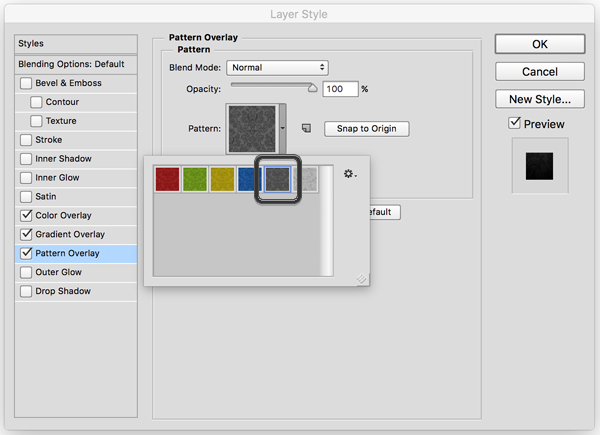
Task: Click the New Style button
Action: (539, 99)
